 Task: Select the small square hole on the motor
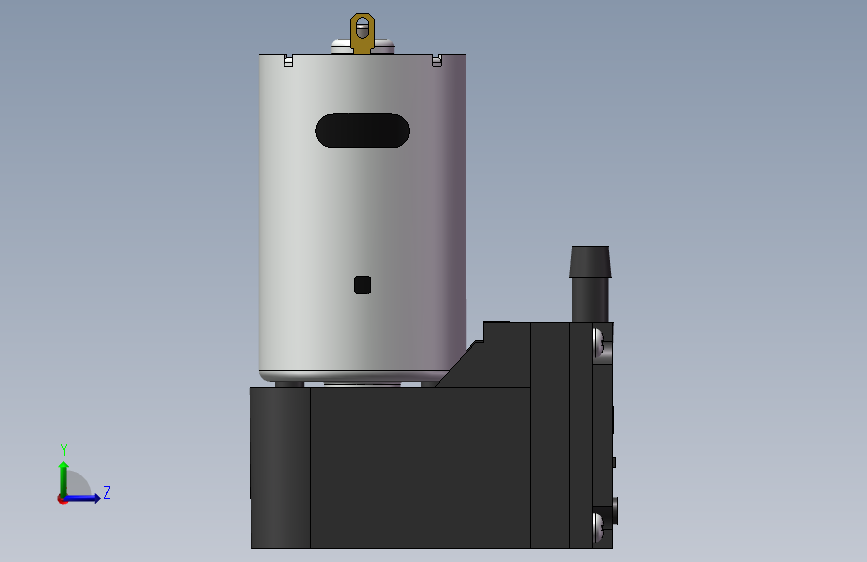(362, 285)
